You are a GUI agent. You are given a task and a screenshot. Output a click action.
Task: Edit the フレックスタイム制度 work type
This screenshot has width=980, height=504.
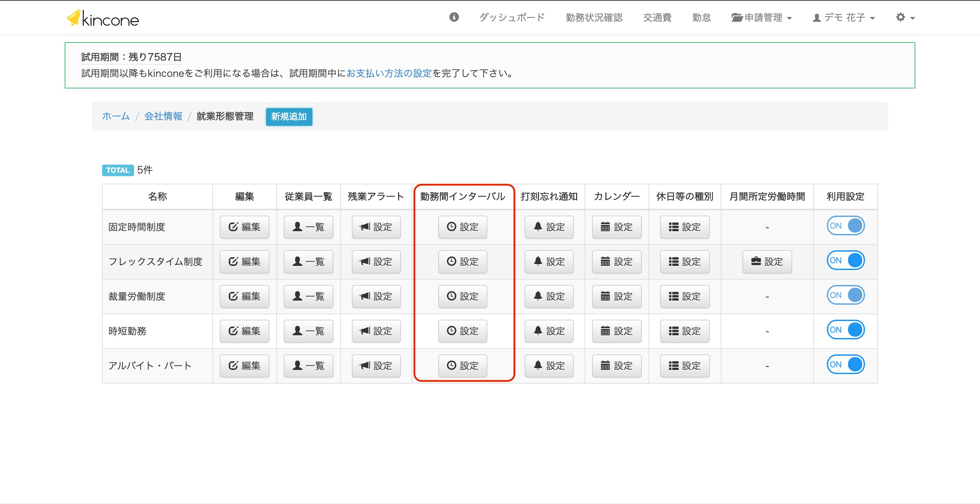coord(244,262)
